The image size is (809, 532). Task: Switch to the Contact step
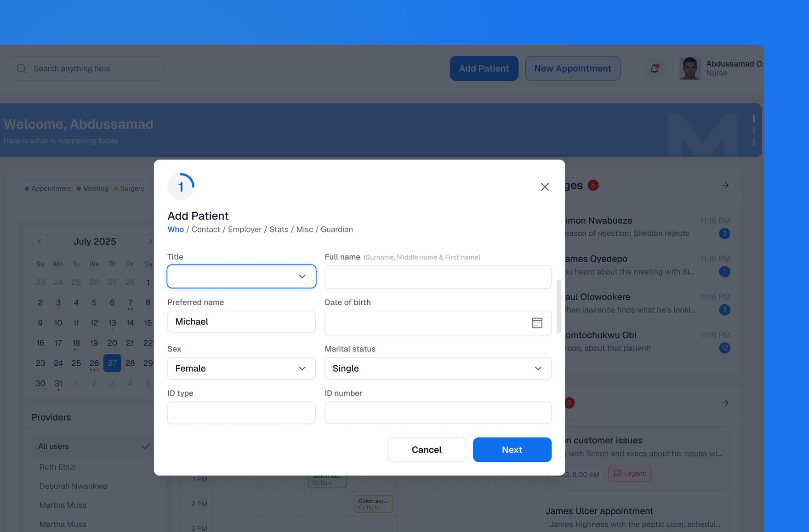point(206,229)
